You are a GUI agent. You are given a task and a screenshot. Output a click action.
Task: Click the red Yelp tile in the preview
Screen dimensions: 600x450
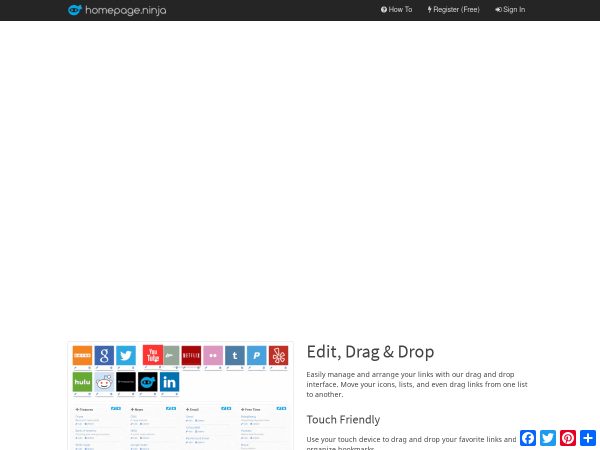(279, 355)
